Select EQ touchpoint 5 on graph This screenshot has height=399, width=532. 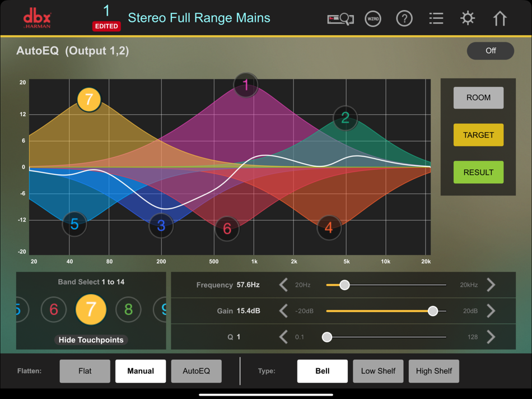(74, 224)
